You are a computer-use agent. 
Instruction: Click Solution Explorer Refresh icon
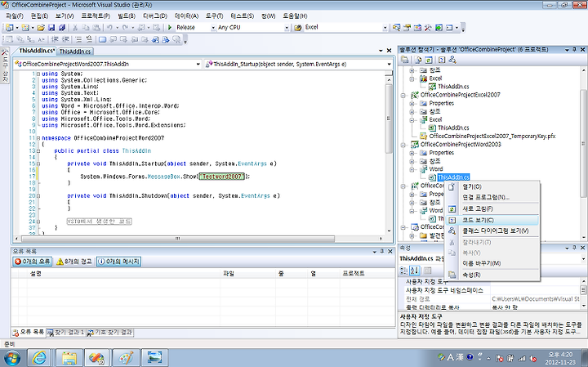click(x=429, y=60)
